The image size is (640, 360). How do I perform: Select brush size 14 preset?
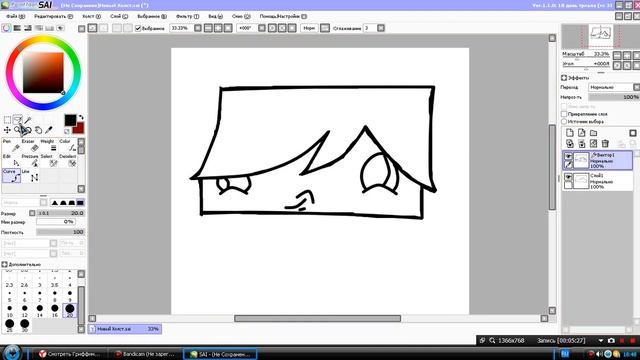coord(40,310)
